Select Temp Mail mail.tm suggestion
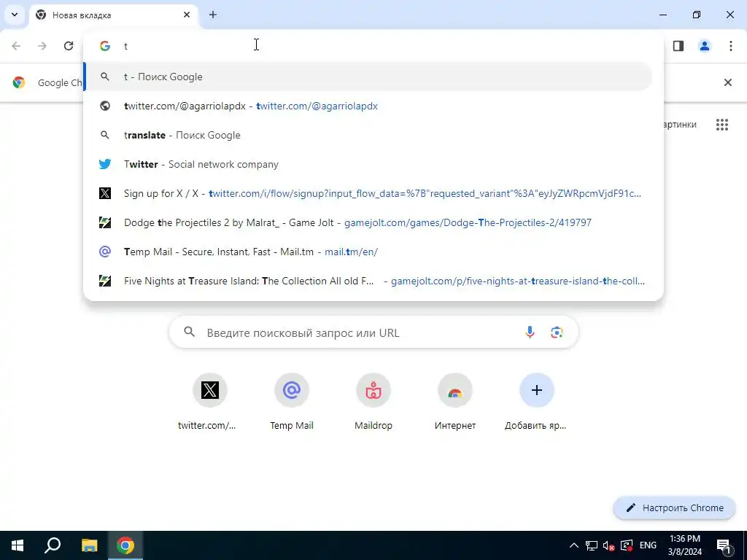747x560 pixels. [x=368, y=252]
